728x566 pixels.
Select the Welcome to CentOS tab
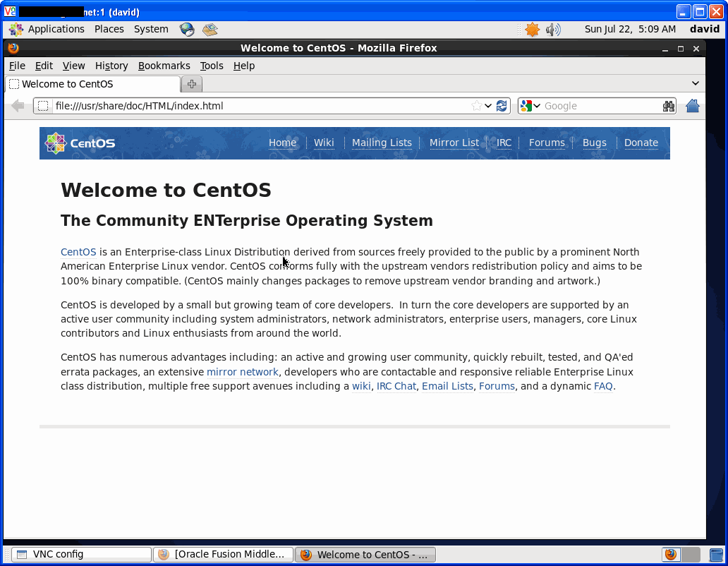93,84
